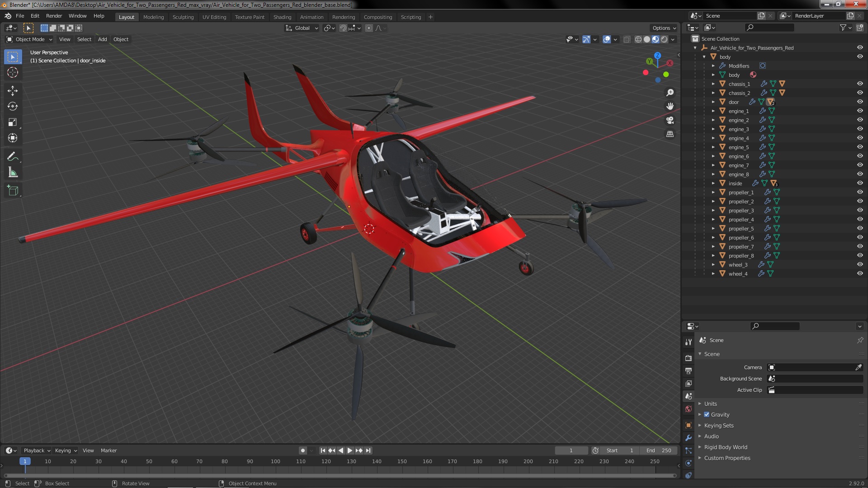Image resolution: width=868 pixels, height=488 pixels.
Task: Select the Annotate tool
Action: pos(13,157)
